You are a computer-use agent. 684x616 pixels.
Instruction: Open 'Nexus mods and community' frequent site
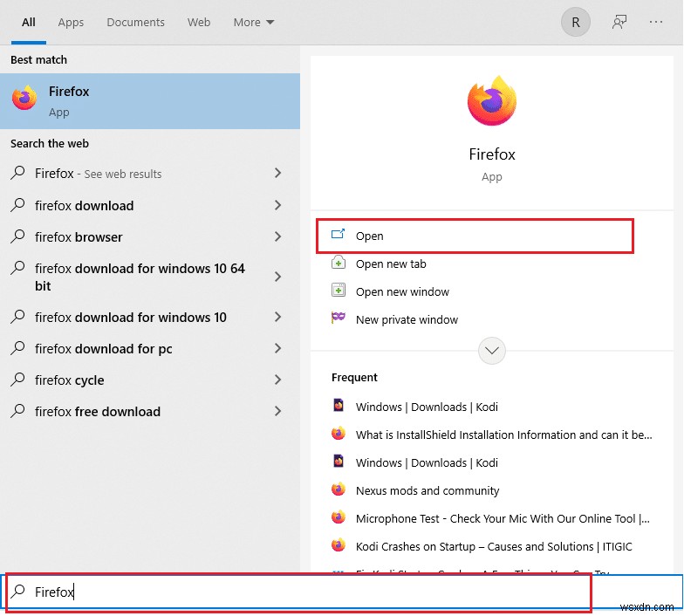[x=427, y=490]
